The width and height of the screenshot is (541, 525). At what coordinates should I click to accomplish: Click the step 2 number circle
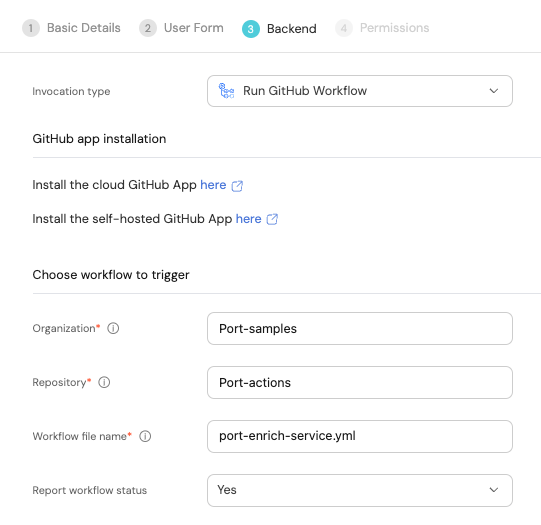tap(148, 28)
